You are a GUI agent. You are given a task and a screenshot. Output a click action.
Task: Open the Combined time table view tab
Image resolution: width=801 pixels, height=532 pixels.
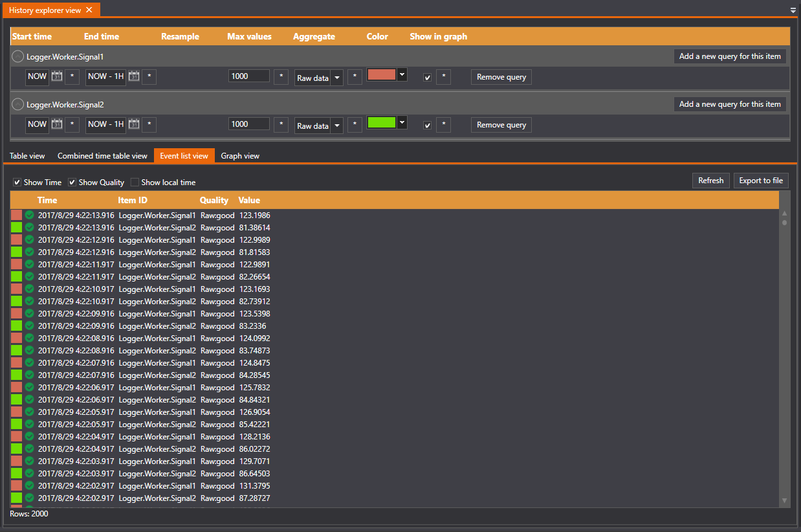pos(102,156)
